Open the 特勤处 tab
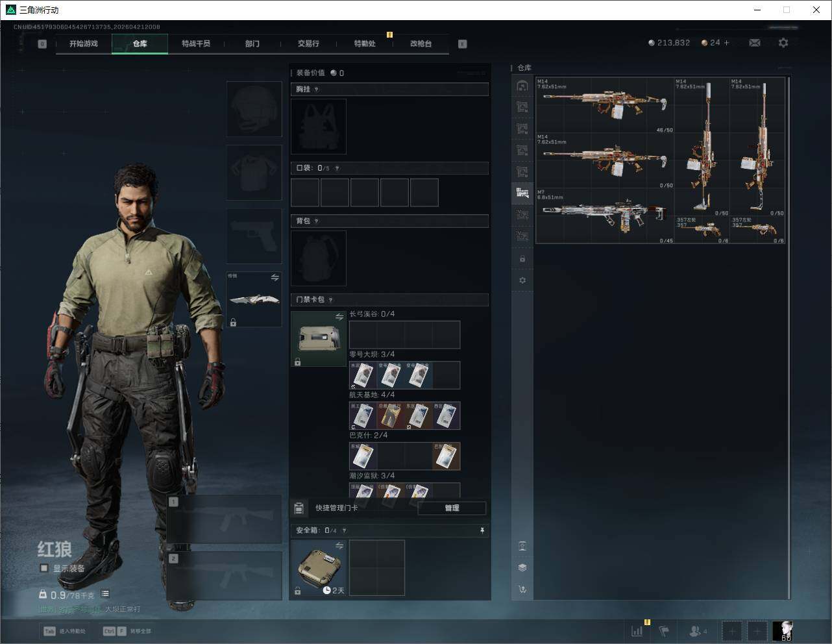This screenshot has width=832, height=644. pyautogui.click(x=365, y=43)
